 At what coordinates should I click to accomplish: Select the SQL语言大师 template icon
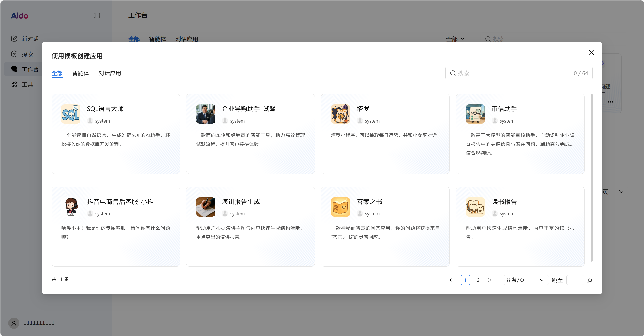pos(71,114)
